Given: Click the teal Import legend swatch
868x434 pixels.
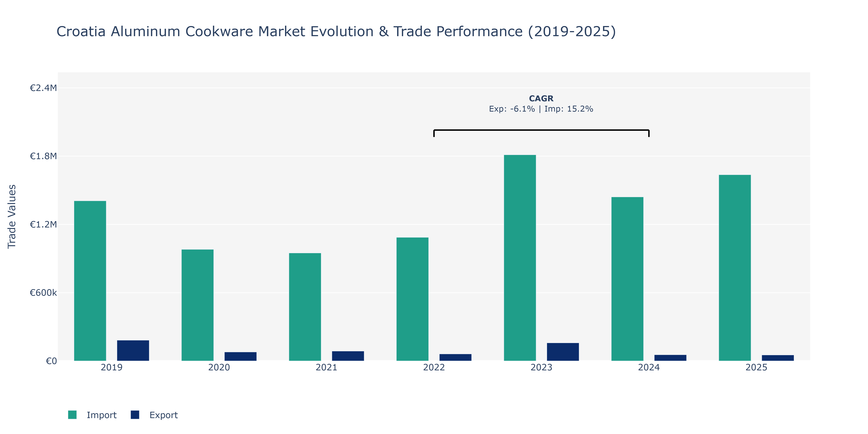Looking at the screenshot, I should pos(72,415).
